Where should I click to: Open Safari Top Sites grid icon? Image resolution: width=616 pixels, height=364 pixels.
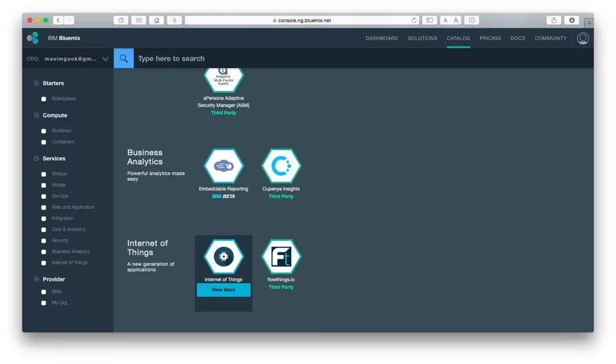coord(139,20)
